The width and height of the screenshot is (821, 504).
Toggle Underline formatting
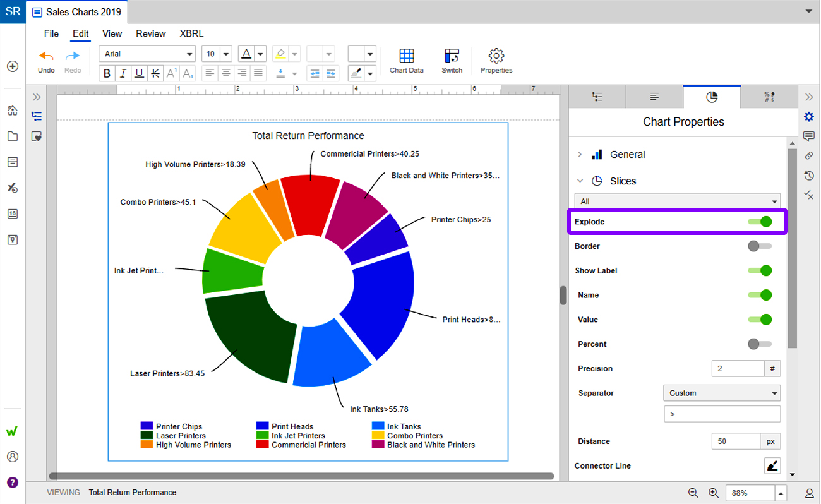(x=139, y=73)
